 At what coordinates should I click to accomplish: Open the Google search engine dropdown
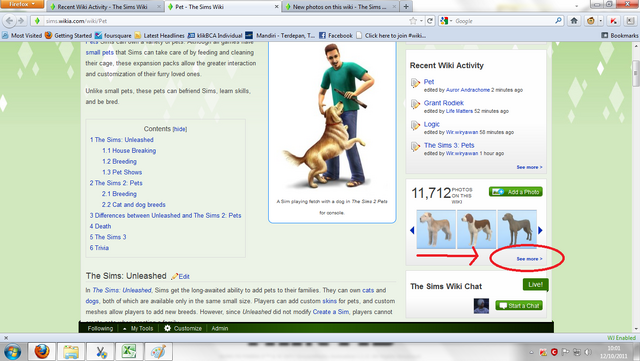point(446,21)
